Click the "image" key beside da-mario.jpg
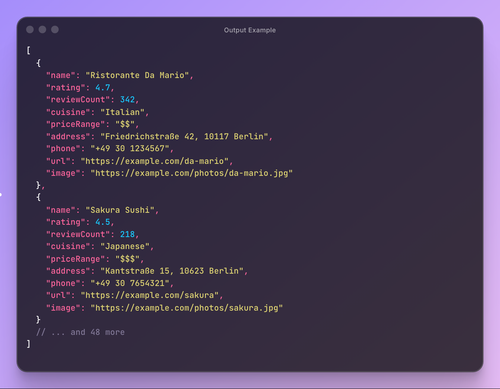 pos(63,173)
